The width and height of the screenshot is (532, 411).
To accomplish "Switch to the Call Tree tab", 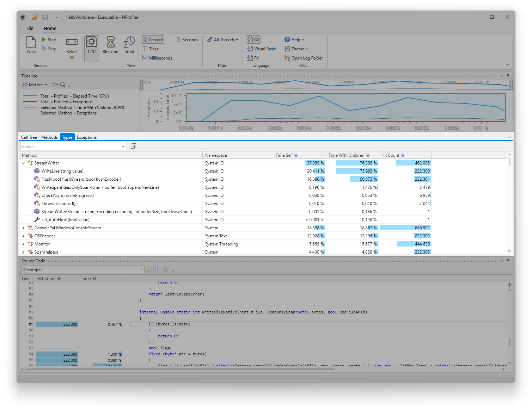I will click(x=29, y=137).
